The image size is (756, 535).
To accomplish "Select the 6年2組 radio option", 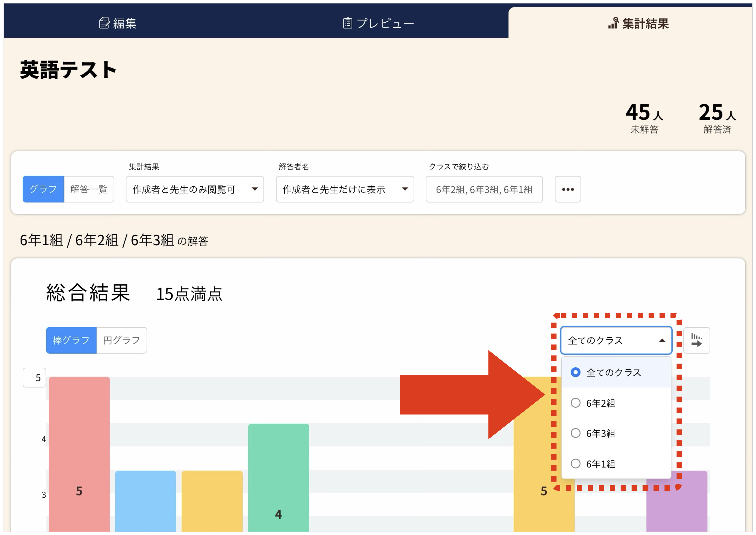I will [575, 402].
